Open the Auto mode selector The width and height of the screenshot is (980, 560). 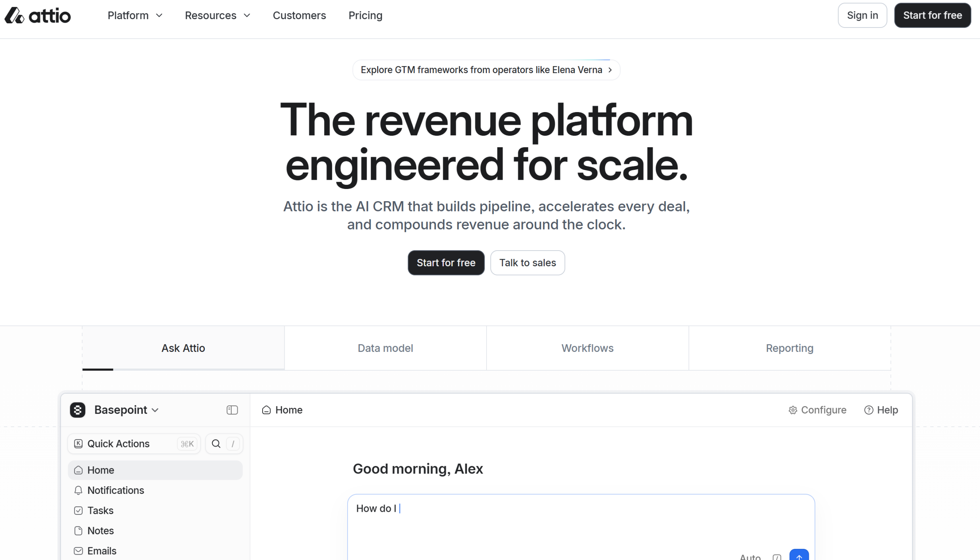pos(750,557)
